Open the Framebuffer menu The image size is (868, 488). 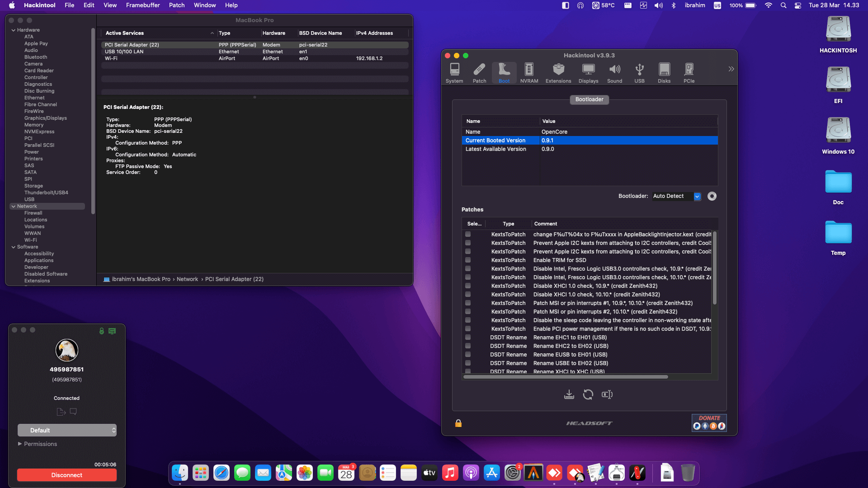(143, 5)
